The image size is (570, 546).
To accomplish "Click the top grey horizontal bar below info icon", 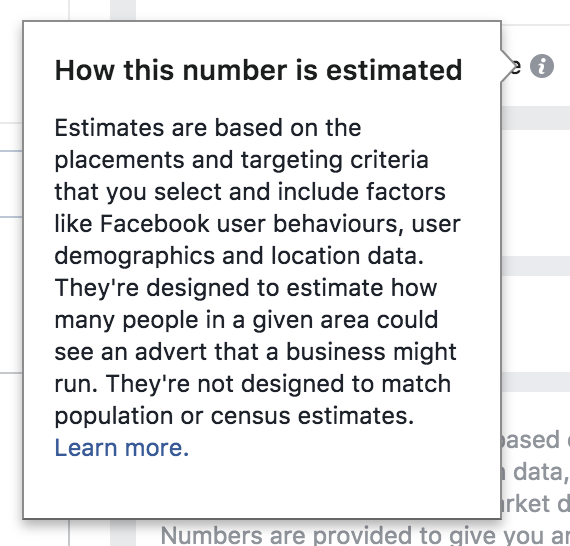I will pyautogui.click(x=536, y=118).
